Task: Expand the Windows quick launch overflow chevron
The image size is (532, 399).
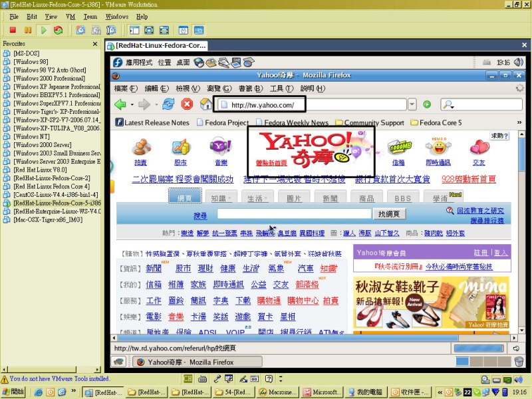Action: 73,390
